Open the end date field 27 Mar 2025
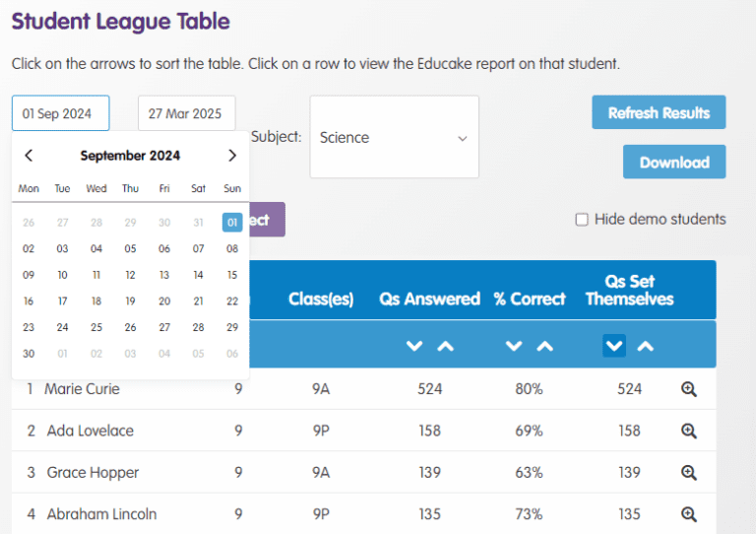This screenshot has width=756, height=534. pyautogui.click(x=186, y=113)
